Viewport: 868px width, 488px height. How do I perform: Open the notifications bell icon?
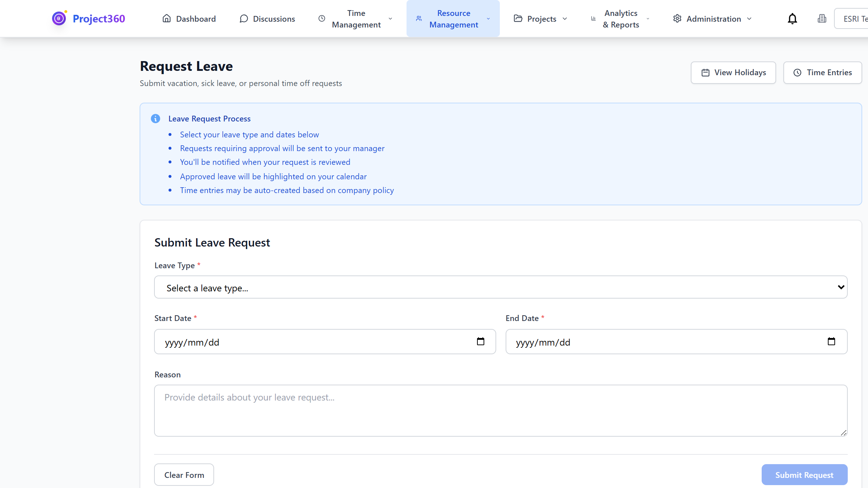tap(792, 18)
